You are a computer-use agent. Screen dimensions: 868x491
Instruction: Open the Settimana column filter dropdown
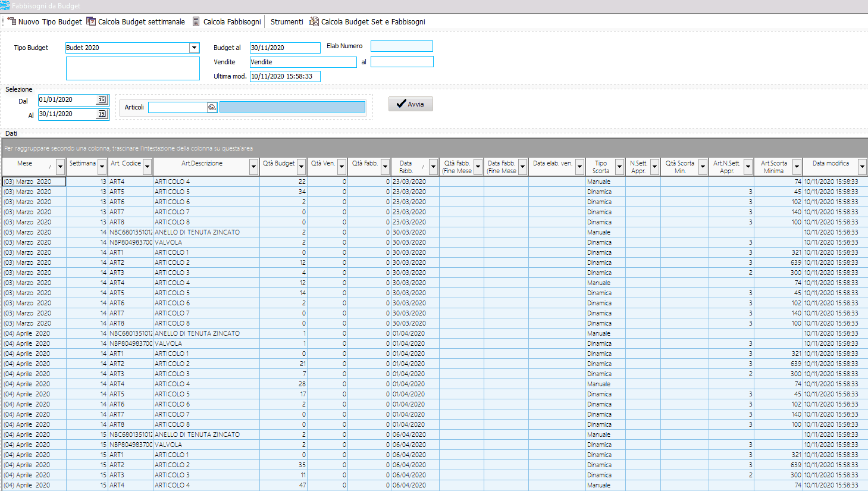pos(102,167)
